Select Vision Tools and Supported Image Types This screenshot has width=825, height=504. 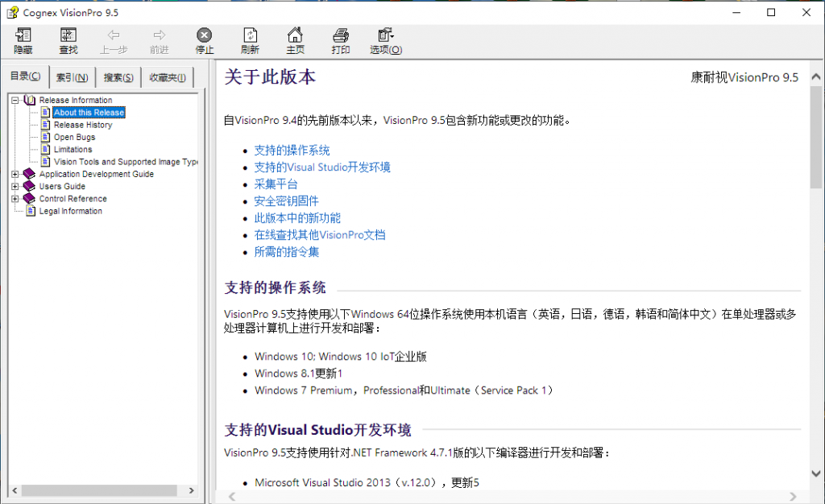pos(126,161)
